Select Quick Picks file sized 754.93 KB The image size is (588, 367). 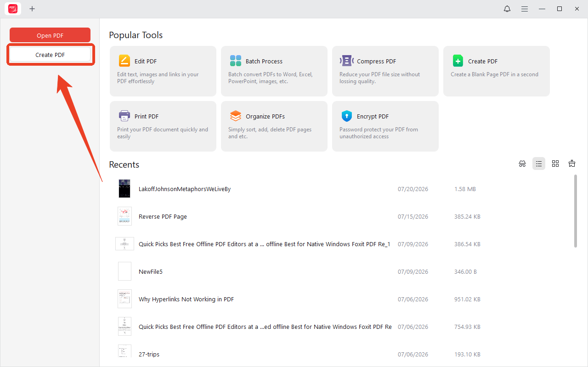(265, 327)
